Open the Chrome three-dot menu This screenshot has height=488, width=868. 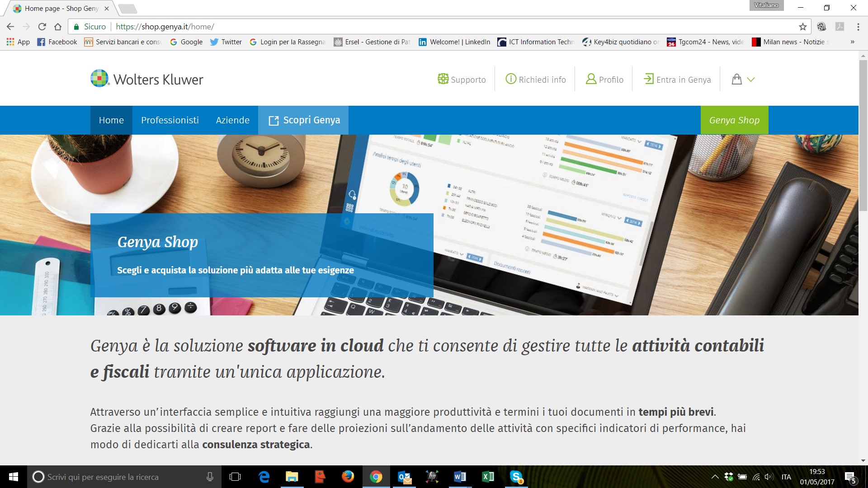[858, 27]
